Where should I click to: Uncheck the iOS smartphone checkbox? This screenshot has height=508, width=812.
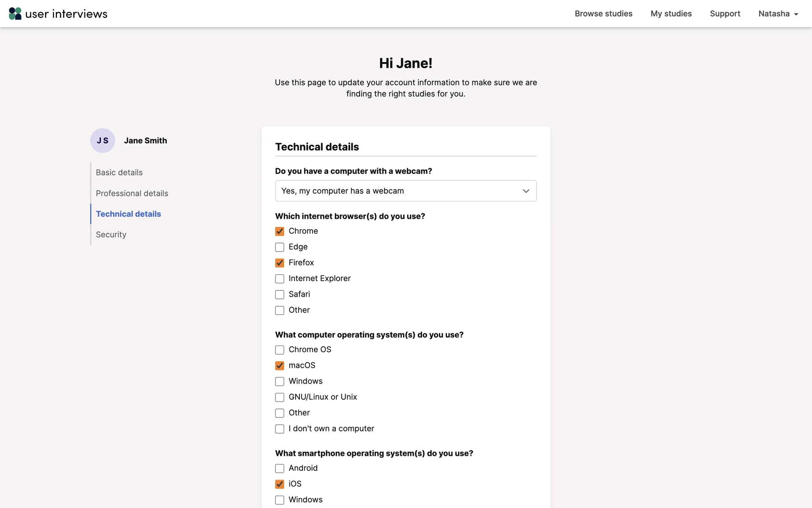point(280,484)
